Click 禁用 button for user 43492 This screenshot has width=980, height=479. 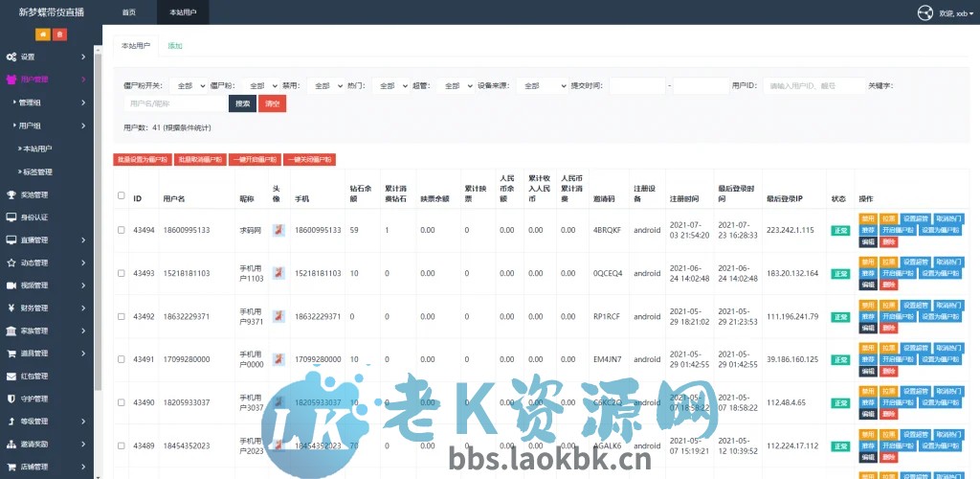(868, 306)
